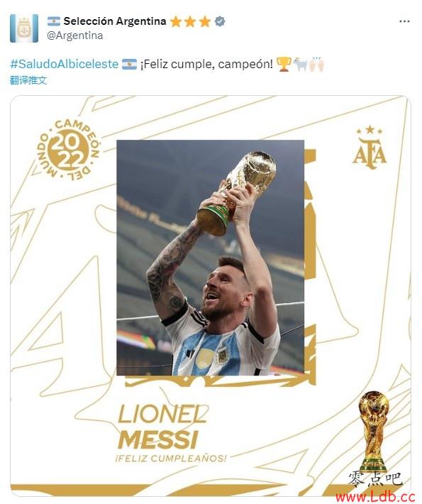Click the Campeón del Mundo 2022 badge
422x504 pixels.
tap(68, 150)
